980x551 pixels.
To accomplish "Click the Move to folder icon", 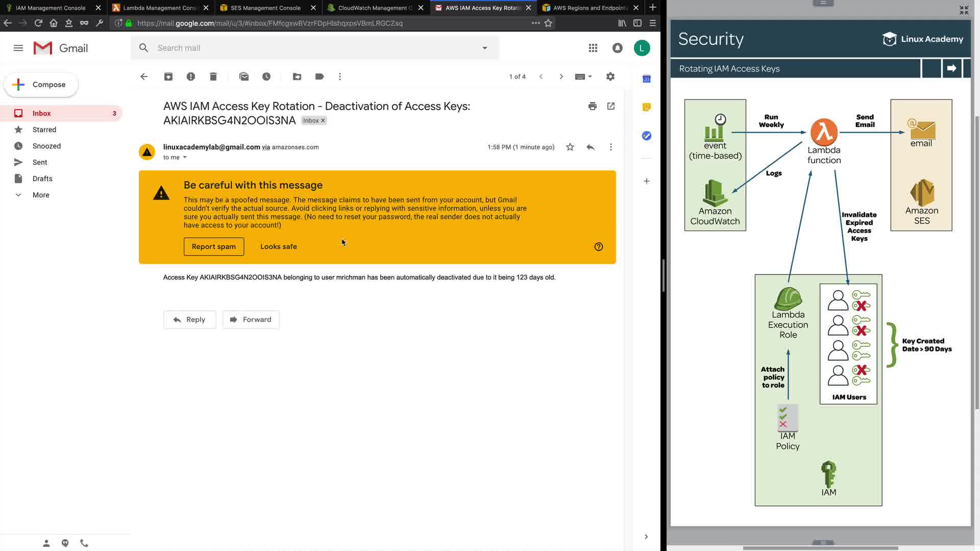I will [x=297, y=77].
